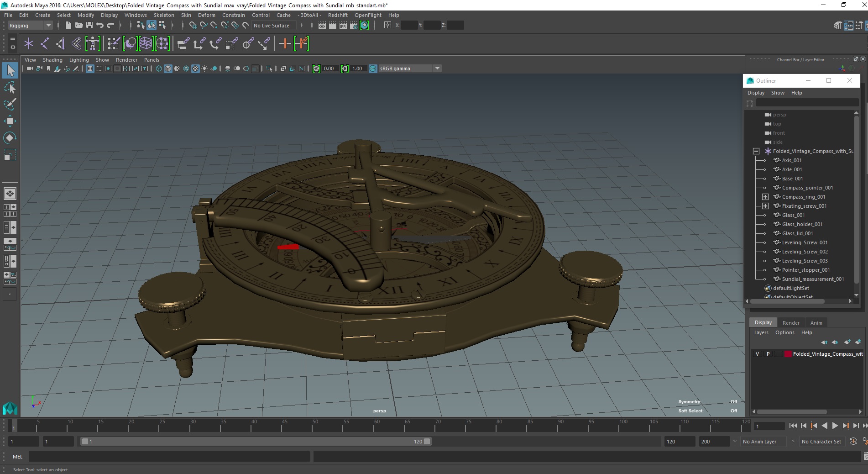This screenshot has width=868, height=474.
Task: Expand the Fixating_screw_001 node
Action: click(x=765, y=206)
